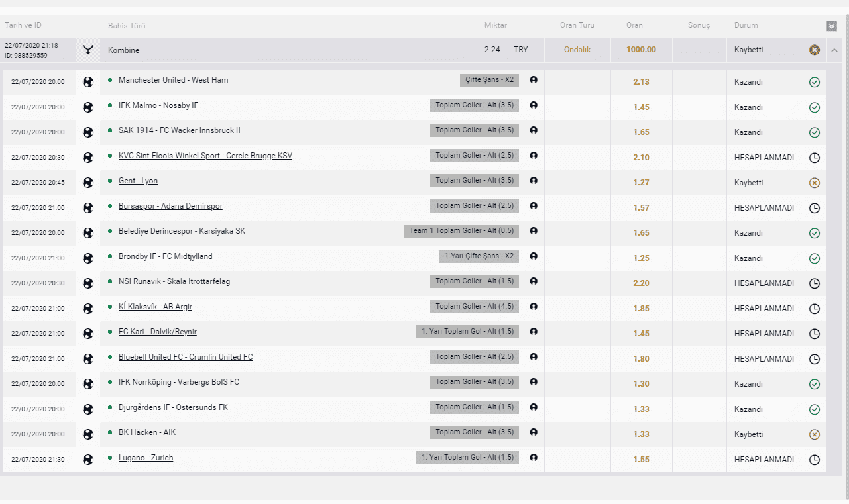Image resolution: width=849 pixels, height=504 pixels.
Task: Collapse the Kombine bet details chevron
Action: [834, 50]
